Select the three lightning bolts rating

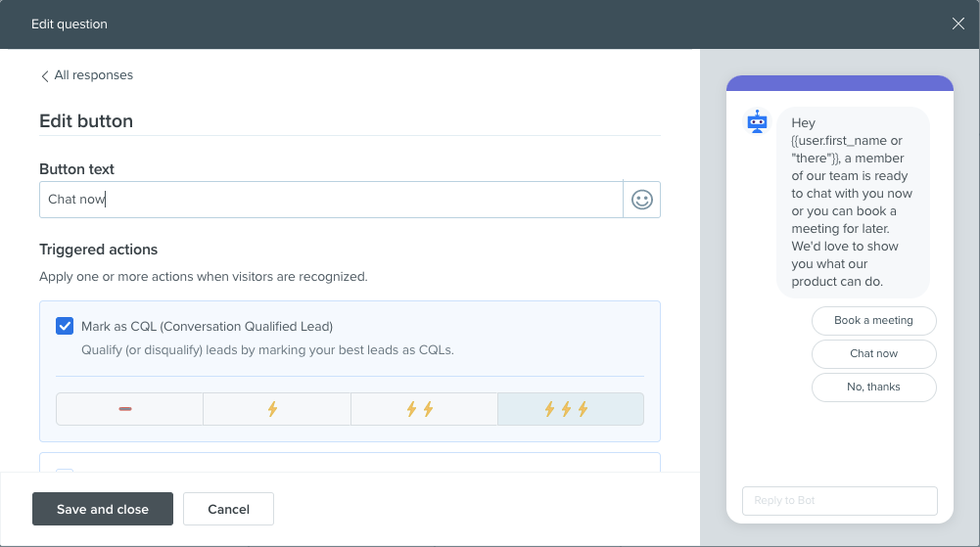tap(571, 409)
